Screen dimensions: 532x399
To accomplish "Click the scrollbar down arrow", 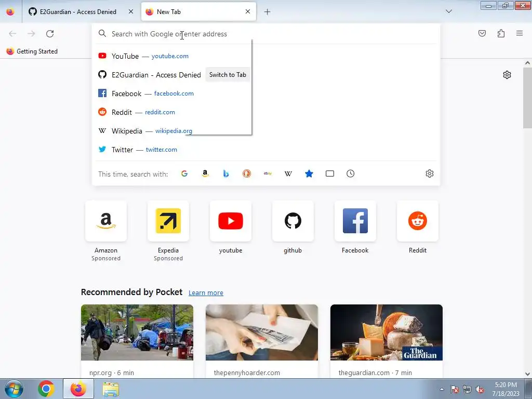I will coord(527,374).
